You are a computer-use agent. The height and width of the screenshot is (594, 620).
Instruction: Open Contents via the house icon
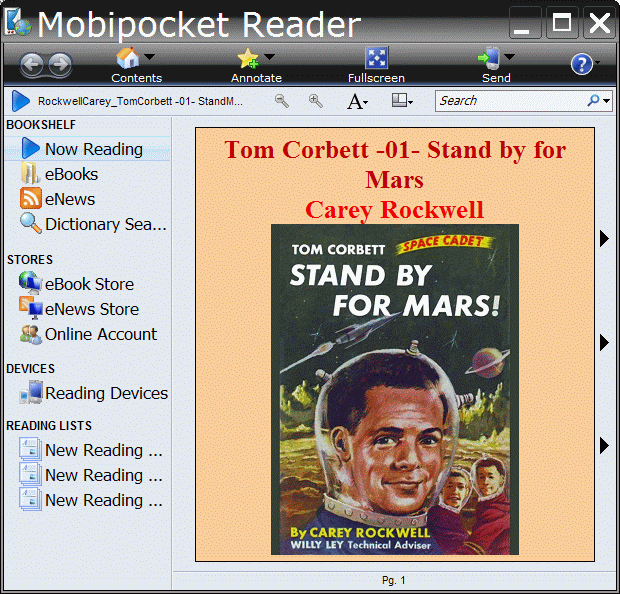pos(128,58)
